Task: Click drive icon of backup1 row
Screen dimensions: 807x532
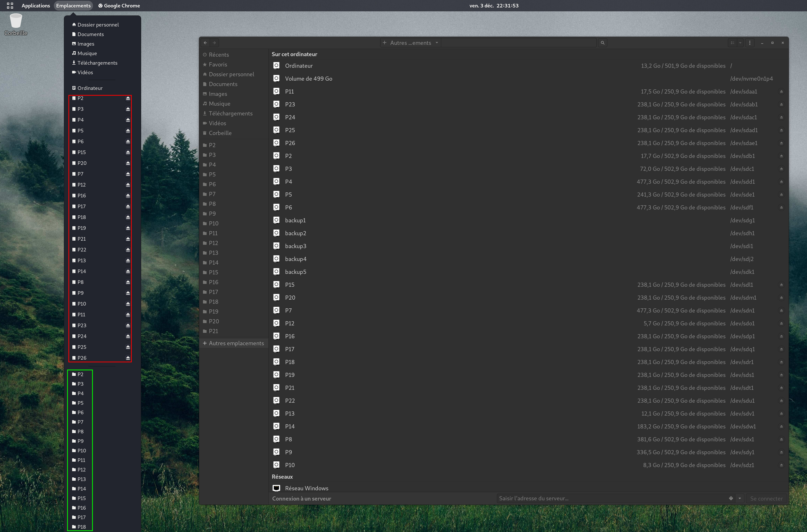Action: tap(276, 220)
